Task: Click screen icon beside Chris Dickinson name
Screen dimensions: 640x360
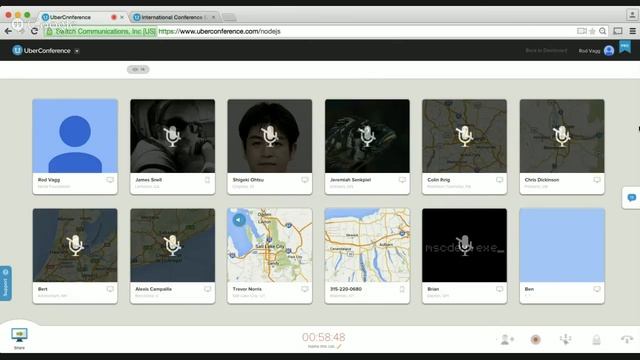Action: point(597,180)
